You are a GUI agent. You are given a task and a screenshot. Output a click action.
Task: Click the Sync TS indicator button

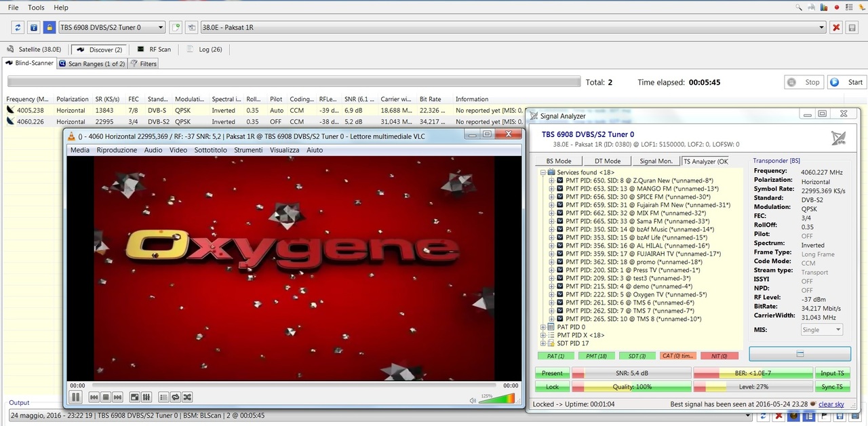coord(832,387)
